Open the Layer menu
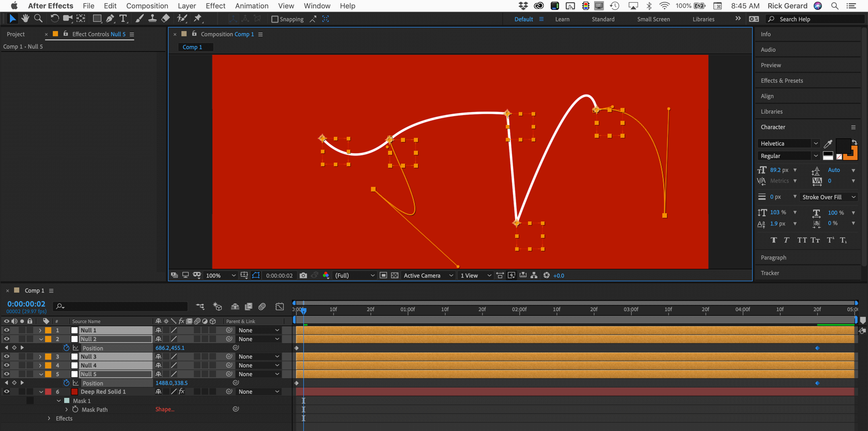The height and width of the screenshot is (431, 868). [x=187, y=6]
